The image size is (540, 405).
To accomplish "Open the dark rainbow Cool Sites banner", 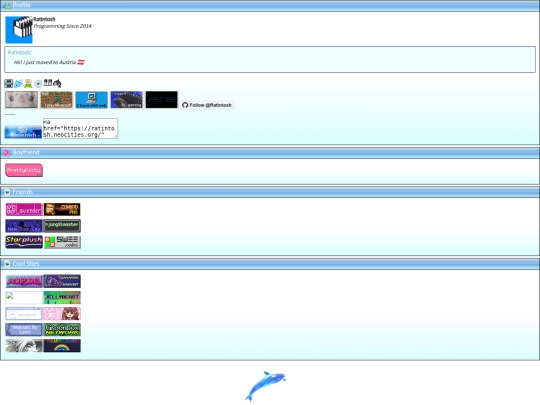I will pos(62,346).
